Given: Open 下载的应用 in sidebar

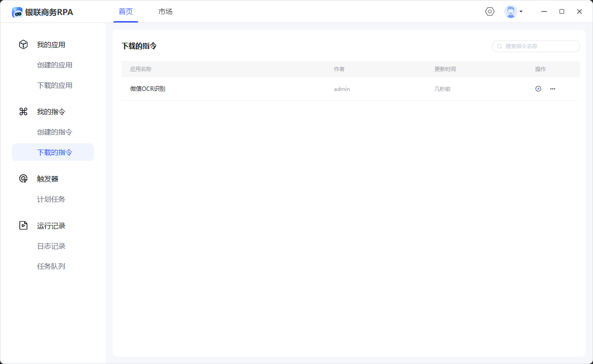Looking at the screenshot, I should coord(55,86).
